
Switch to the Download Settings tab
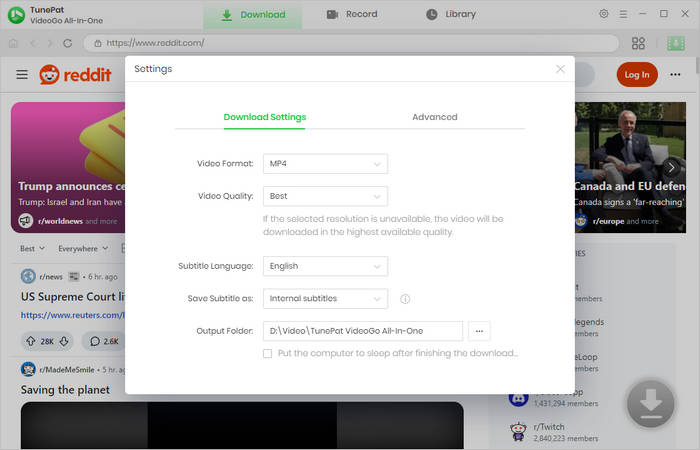coord(265,117)
